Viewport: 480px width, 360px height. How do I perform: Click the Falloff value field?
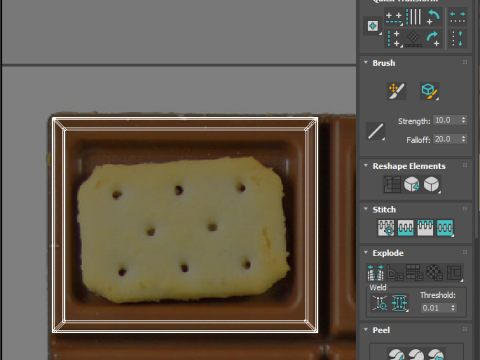[x=447, y=139]
